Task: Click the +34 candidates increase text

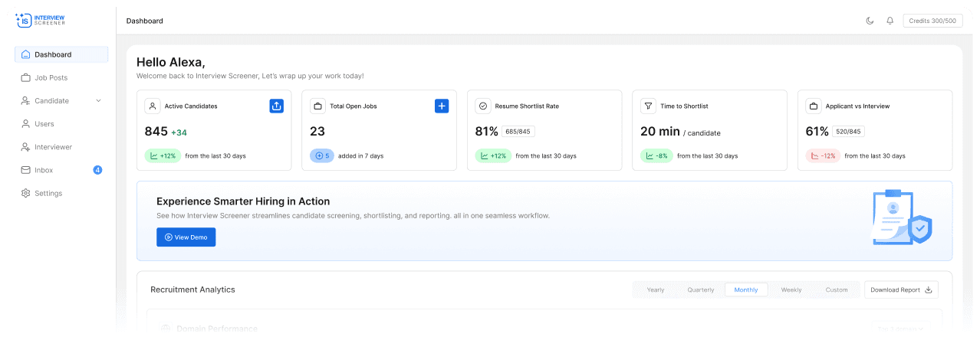Action: [179, 132]
